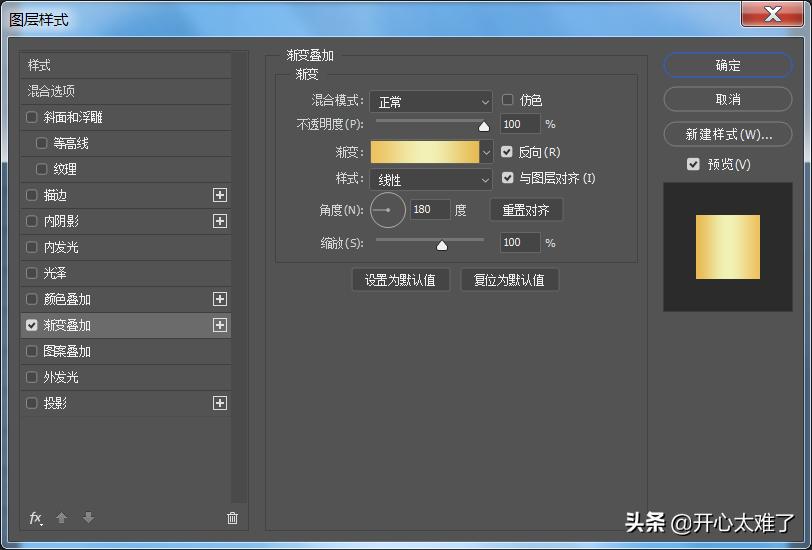This screenshot has height=550, width=812.
Task: Select the 外发光 label row
Action: click(x=126, y=377)
